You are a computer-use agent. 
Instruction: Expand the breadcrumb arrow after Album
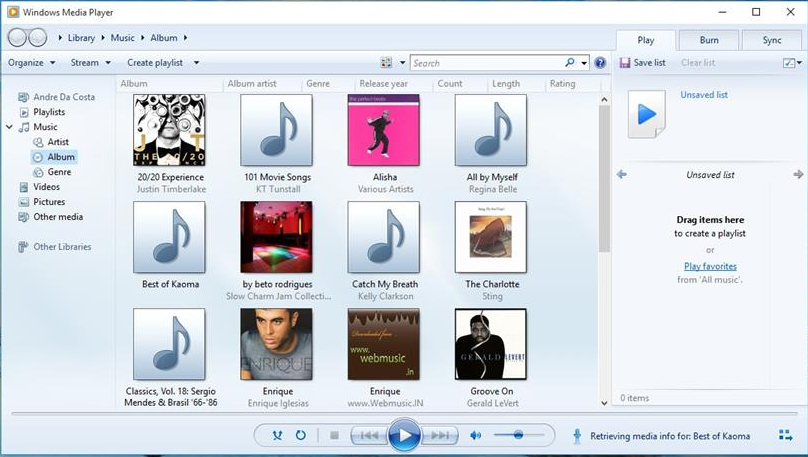pos(186,38)
